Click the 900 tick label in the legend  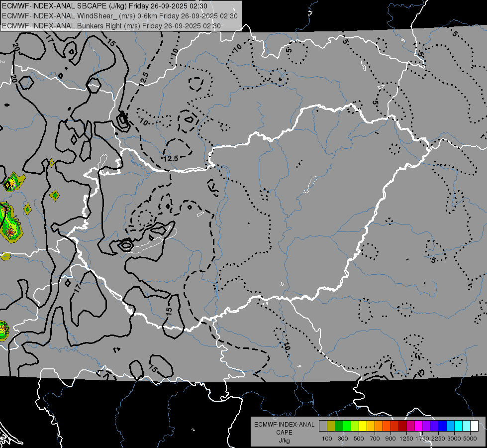(x=390, y=439)
